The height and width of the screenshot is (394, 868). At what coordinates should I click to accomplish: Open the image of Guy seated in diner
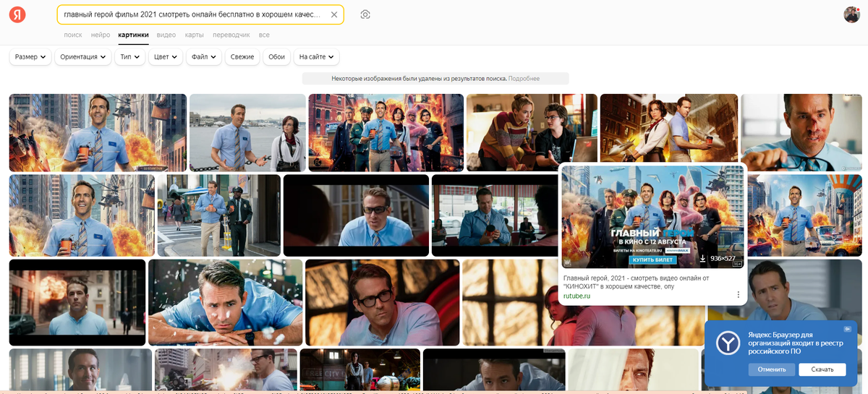495,215
